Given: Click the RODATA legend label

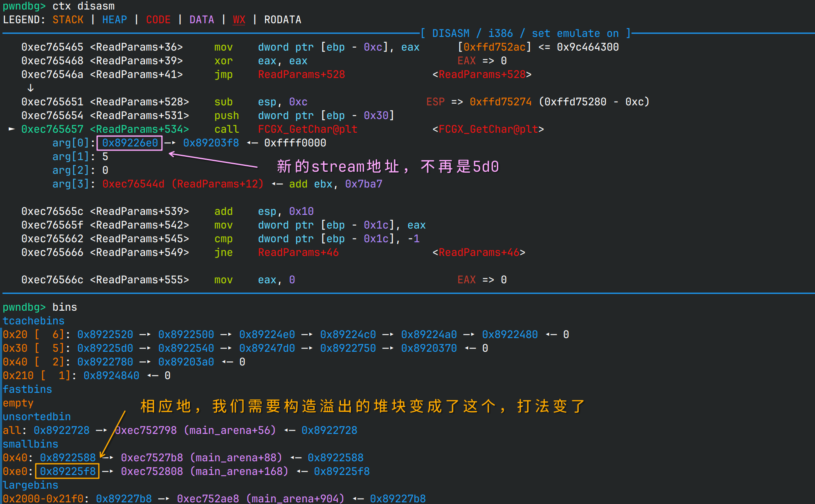Looking at the screenshot, I should pos(283,19).
